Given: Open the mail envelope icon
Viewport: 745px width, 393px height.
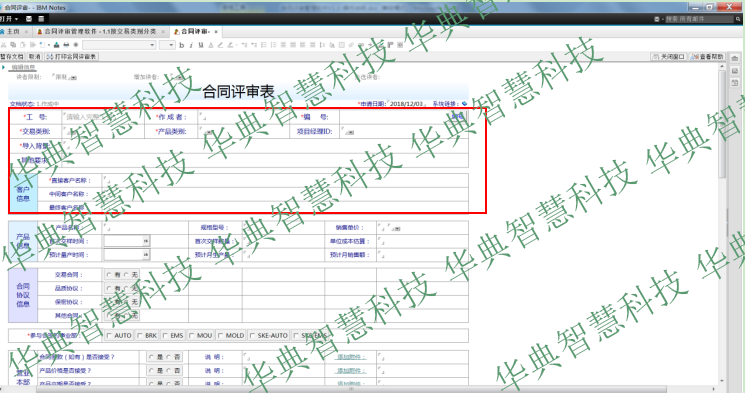Looking at the screenshot, I should tap(29, 19).
